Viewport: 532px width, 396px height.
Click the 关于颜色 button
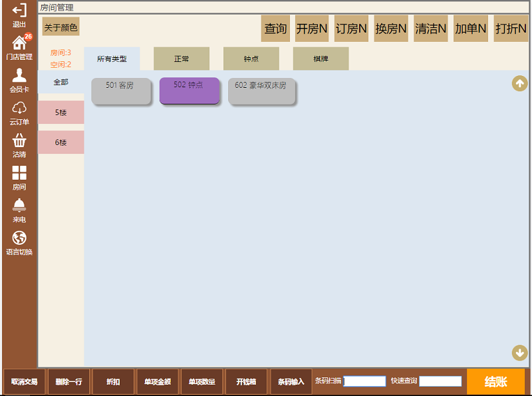pos(61,27)
